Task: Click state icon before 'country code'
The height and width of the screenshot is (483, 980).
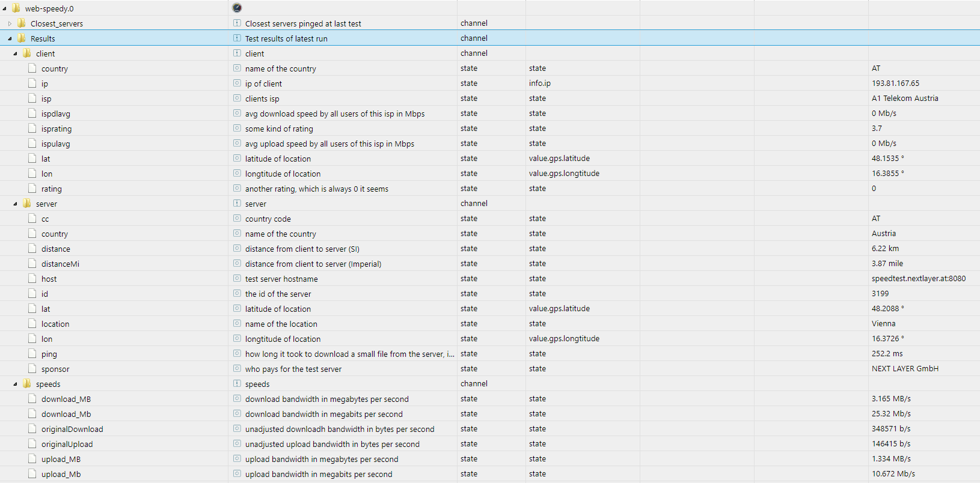Action: pos(237,218)
